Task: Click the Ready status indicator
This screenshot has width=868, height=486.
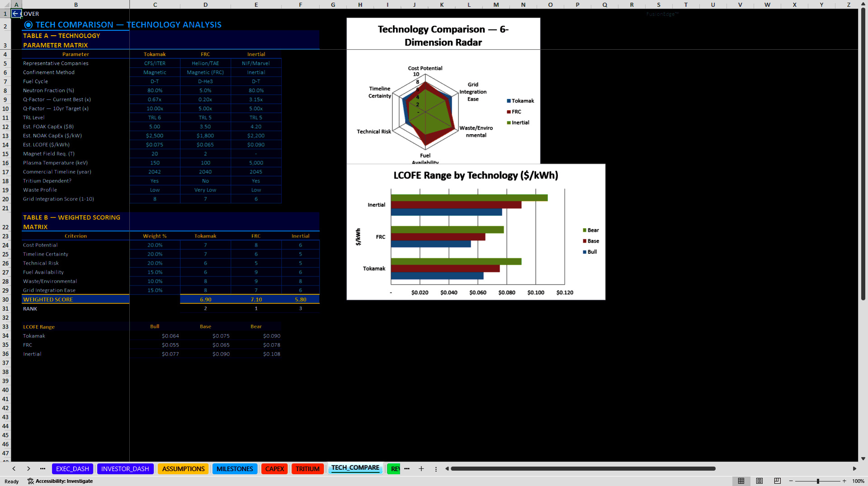Action: pyautogui.click(x=12, y=481)
